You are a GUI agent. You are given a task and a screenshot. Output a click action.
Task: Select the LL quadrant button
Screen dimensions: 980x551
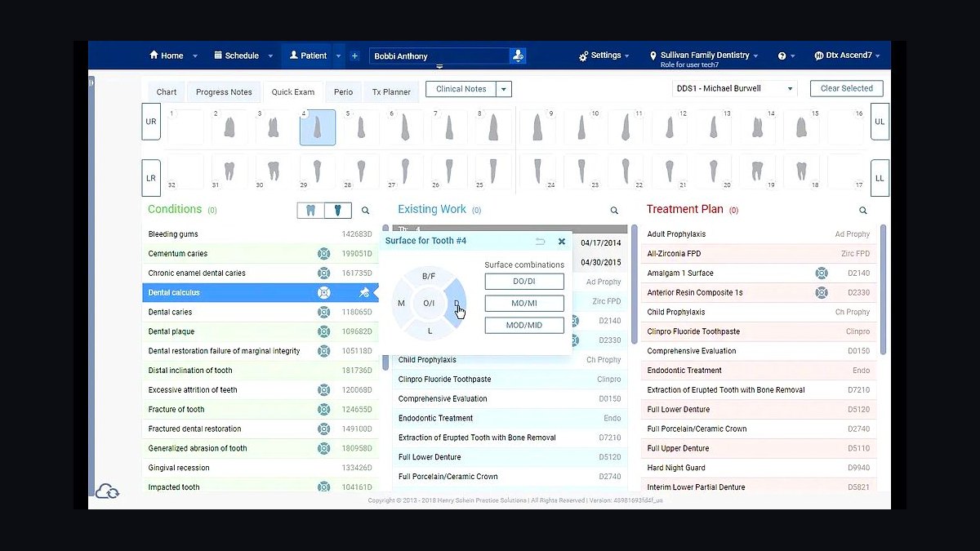click(x=880, y=178)
